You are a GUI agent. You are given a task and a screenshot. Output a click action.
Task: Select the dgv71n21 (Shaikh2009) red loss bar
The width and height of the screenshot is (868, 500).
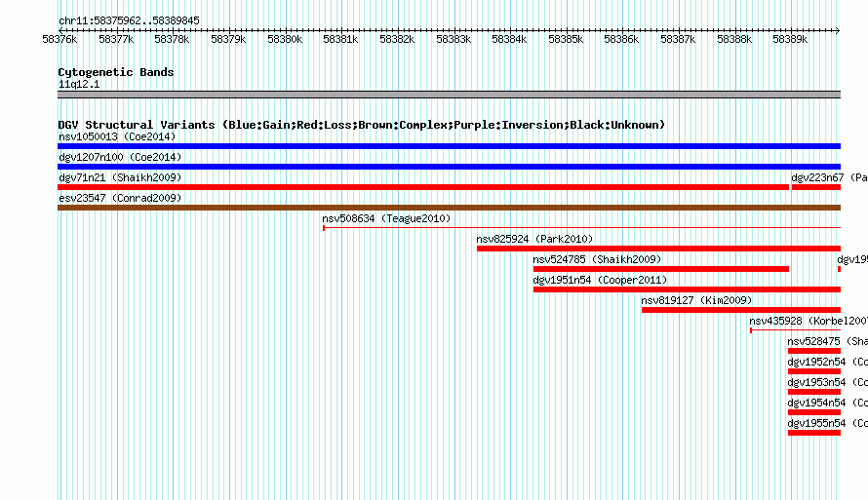pos(423,187)
